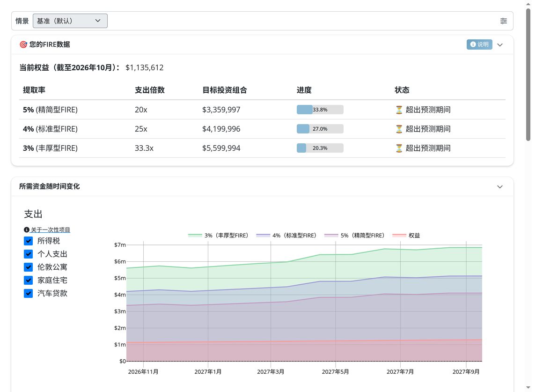
Task: Click the 状态 column header
Action: (x=402, y=90)
